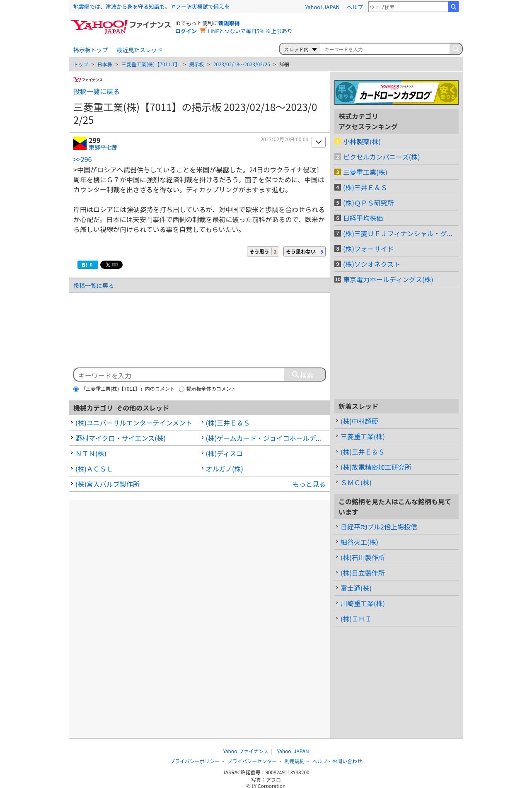
Task: Open new thread (株)中村超硬
Action: pos(359,421)
